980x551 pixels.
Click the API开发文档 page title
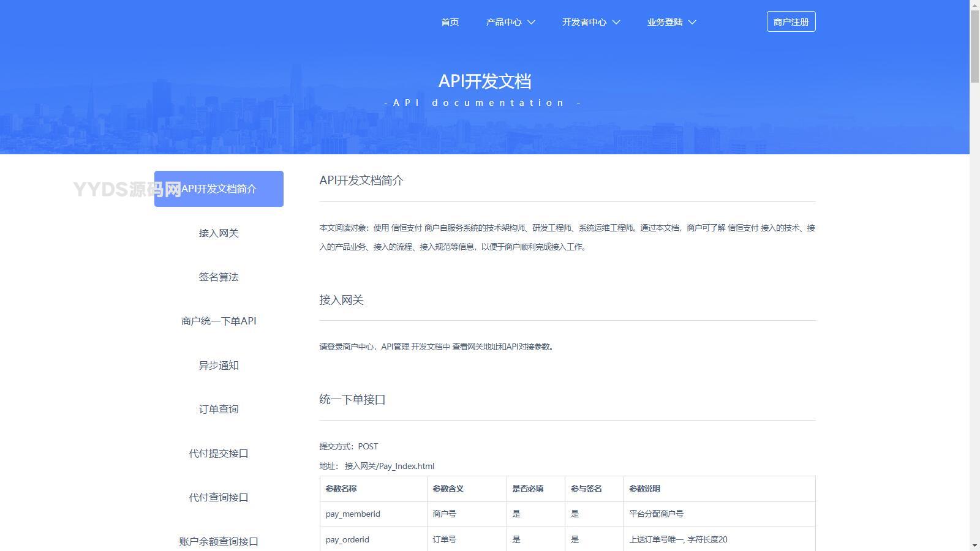click(x=484, y=81)
